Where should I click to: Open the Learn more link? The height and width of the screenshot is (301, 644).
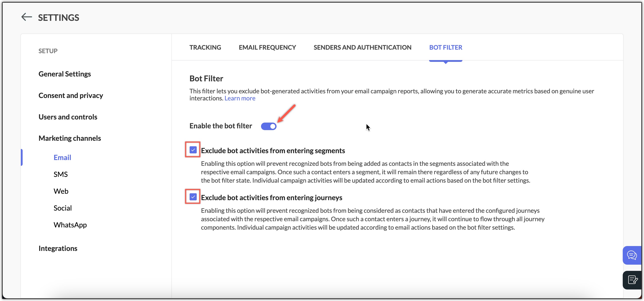[240, 98]
